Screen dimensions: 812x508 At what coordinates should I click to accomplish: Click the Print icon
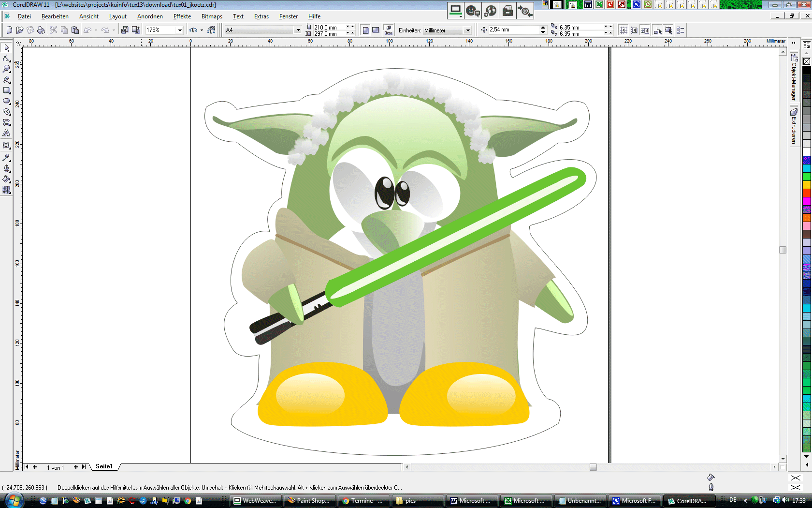41,30
